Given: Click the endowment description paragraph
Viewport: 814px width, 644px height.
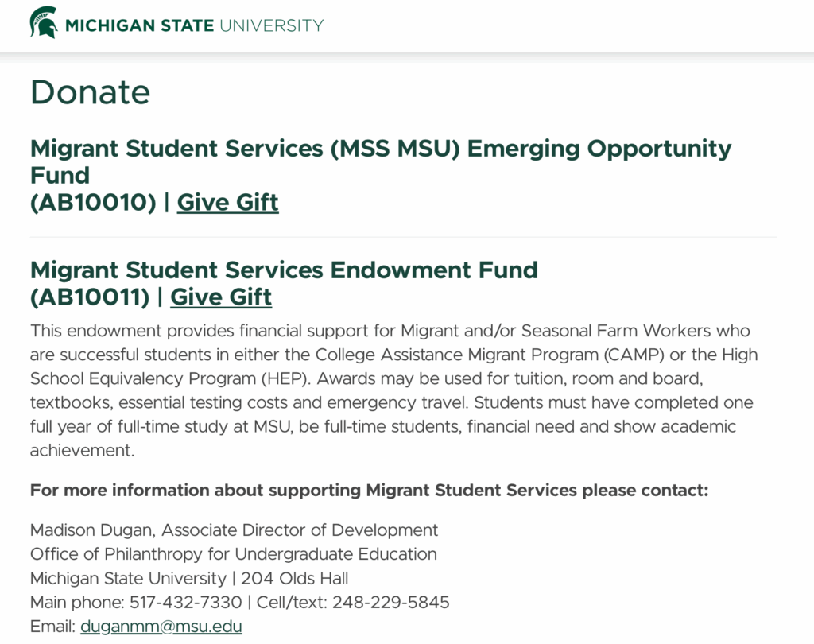Looking at the screenshot, I should point(390,390).
